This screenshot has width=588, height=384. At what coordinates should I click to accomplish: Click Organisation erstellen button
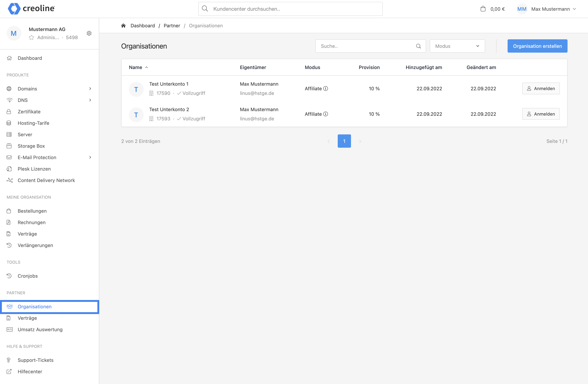click(x=537, y=46)
